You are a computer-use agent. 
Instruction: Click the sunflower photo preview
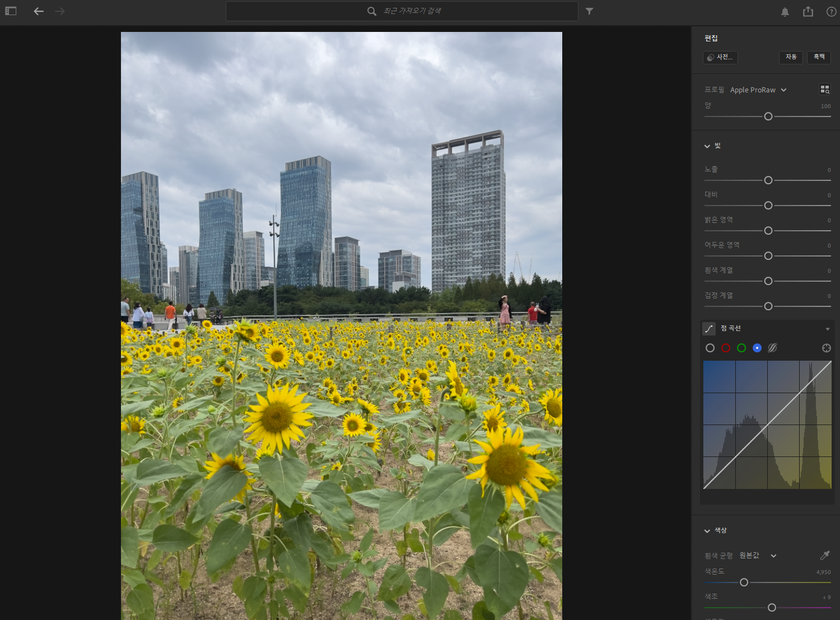tap(342, 326)
